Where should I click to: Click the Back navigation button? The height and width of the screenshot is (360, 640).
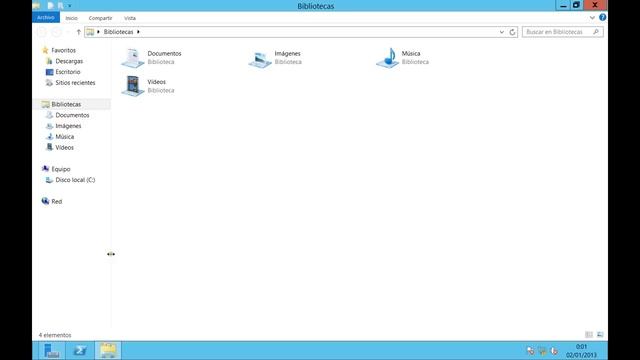[42, 32]
